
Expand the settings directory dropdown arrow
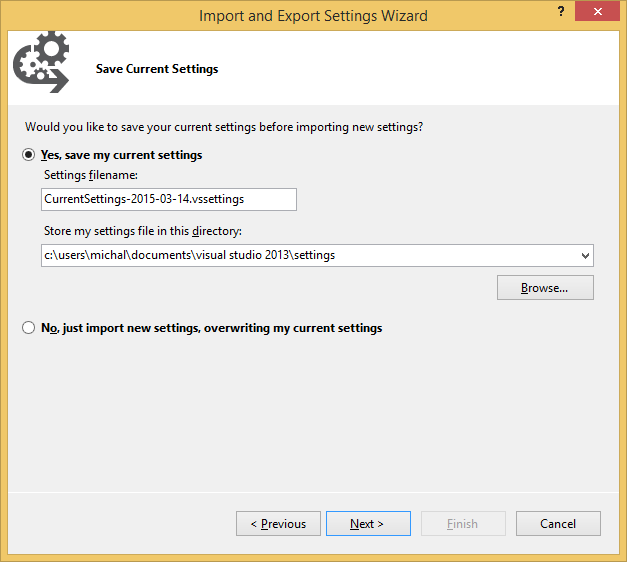585,256
